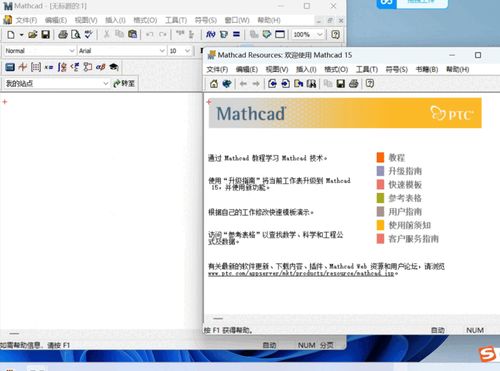Viewport: 500px width, 371px height.
Task: Open 插入(I) menu in main Mathcad window
Action: pos(115,20)
